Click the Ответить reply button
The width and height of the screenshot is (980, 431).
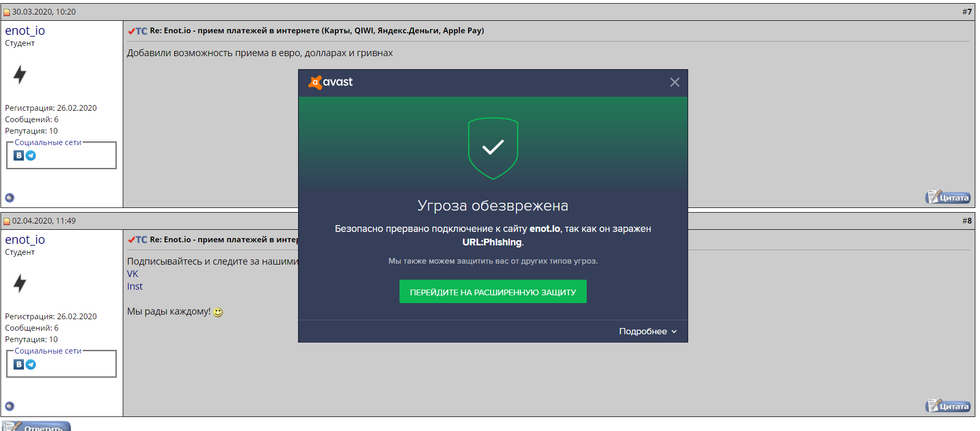click(36, 426)
